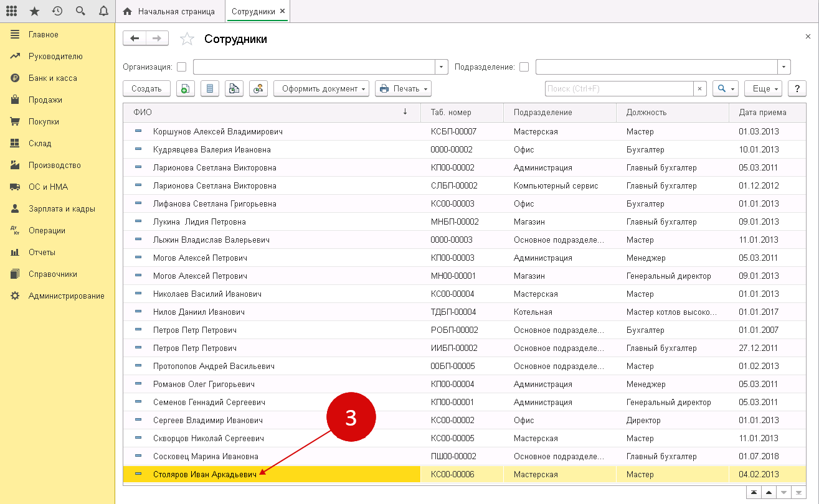This screenshot has height=504, width=819.
Task: Click the global search magnifier in top bar
Action: [x=80, y=11]
